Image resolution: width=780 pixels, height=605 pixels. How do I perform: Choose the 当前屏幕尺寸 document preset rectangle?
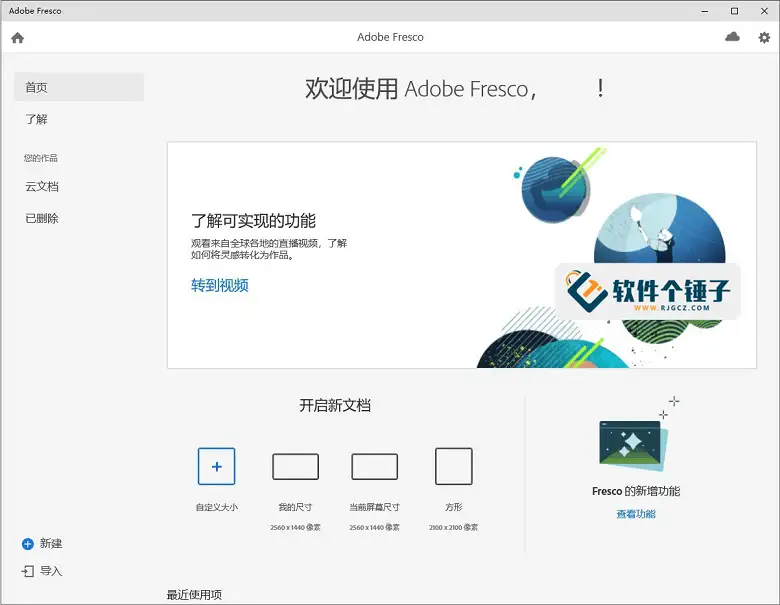click(x=375, y=466)
